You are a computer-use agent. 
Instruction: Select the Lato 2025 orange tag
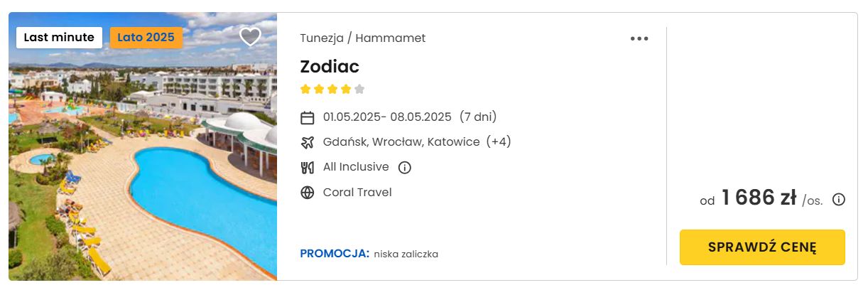tap(146, 38)
